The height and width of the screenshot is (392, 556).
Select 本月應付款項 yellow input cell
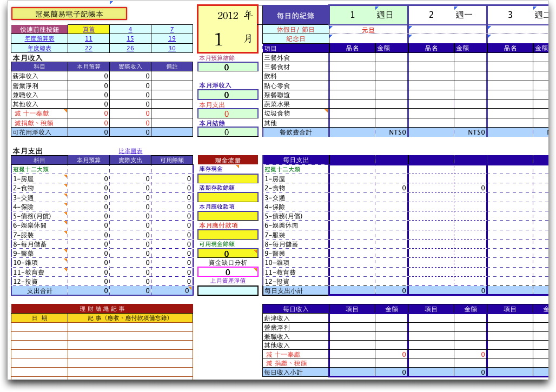coord(228,234)
